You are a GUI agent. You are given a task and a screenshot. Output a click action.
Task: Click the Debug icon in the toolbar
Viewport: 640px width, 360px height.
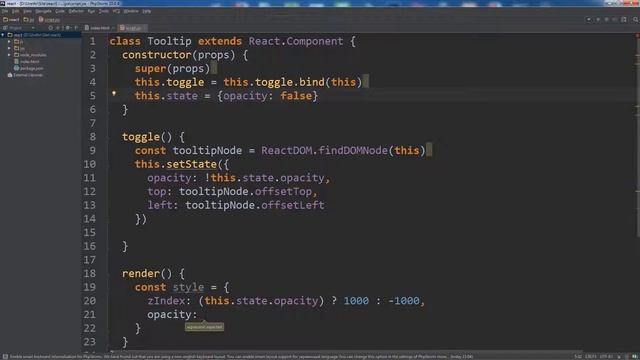pos(607,19)
